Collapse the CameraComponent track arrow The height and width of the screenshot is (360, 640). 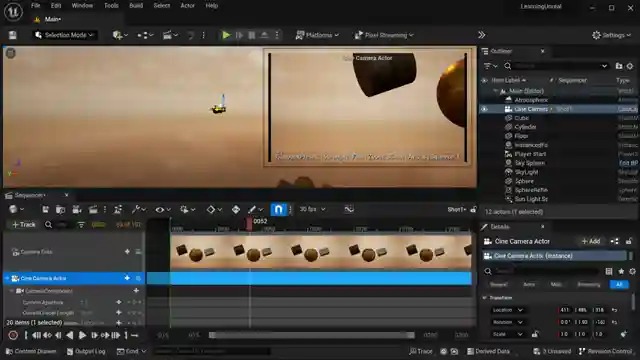coord(12,291)
